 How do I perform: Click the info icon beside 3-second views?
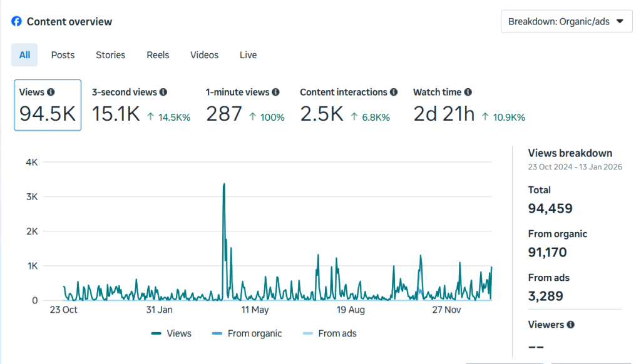point(163,92)
